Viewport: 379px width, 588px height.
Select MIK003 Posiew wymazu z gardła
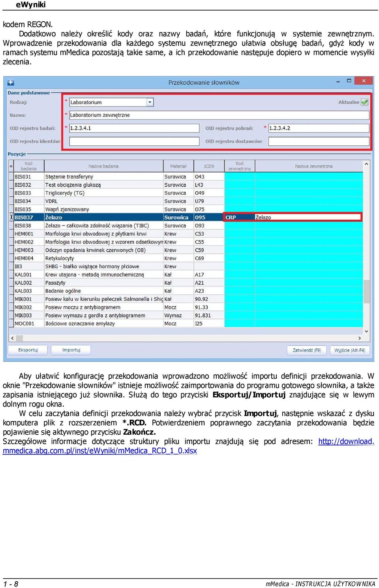pos(186,315)
